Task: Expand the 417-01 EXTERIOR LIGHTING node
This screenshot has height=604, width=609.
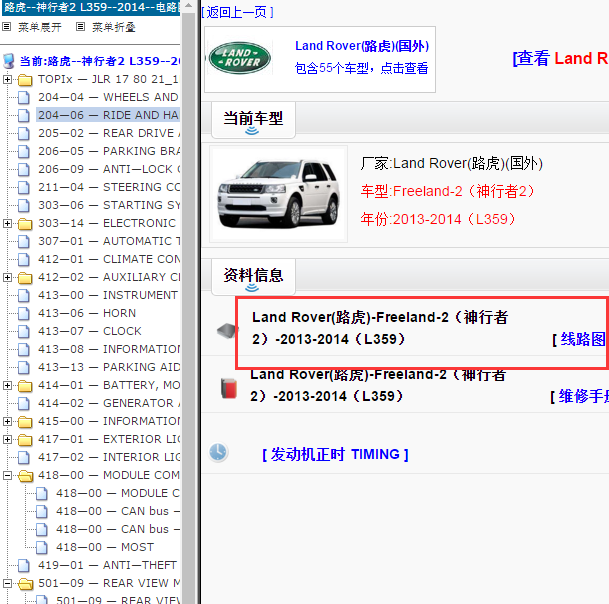Action: click(7, 439)
